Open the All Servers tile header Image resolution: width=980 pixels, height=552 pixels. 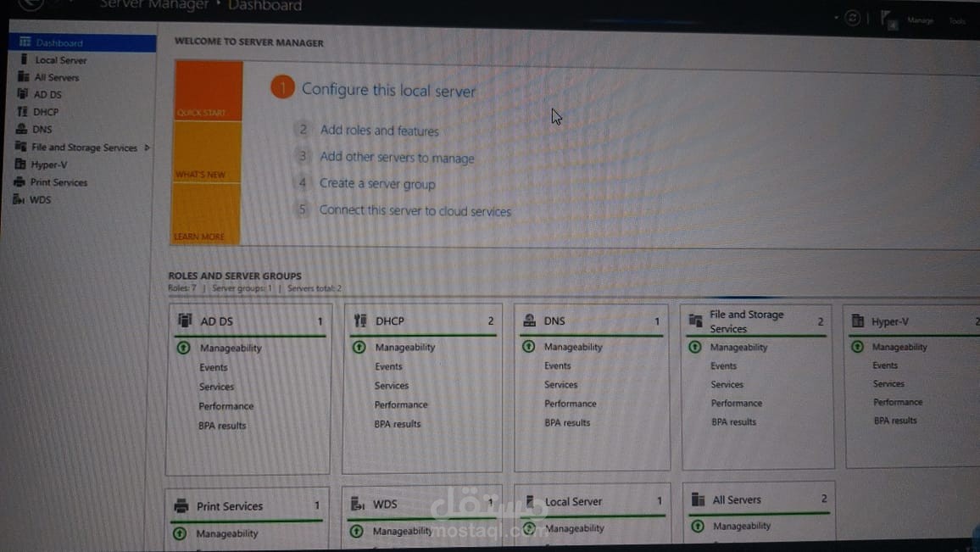tap(759, 499)
